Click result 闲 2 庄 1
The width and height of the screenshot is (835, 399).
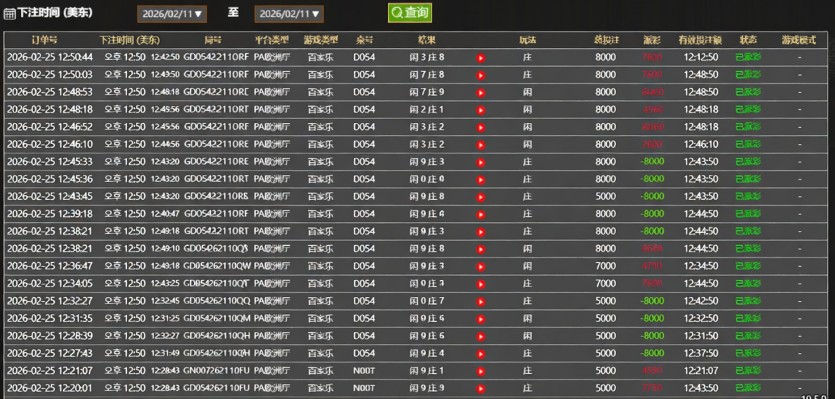click(x=427, y=110)
